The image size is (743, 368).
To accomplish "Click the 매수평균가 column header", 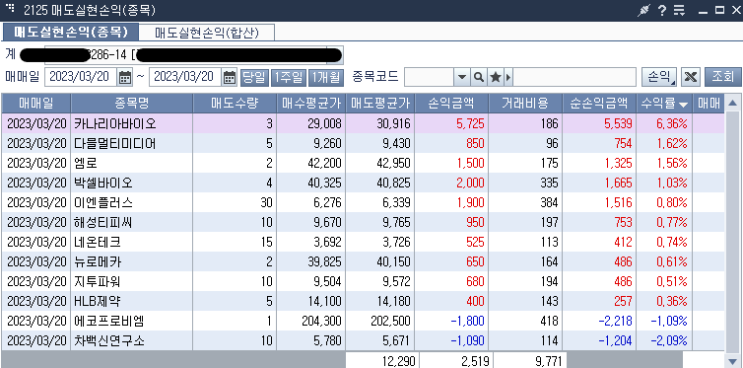I will [311, 103].
